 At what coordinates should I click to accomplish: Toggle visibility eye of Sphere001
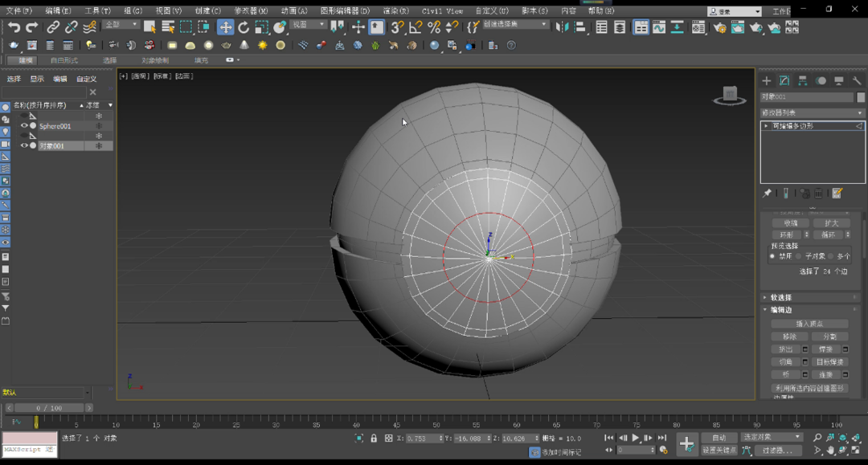[x=23, y=126]
